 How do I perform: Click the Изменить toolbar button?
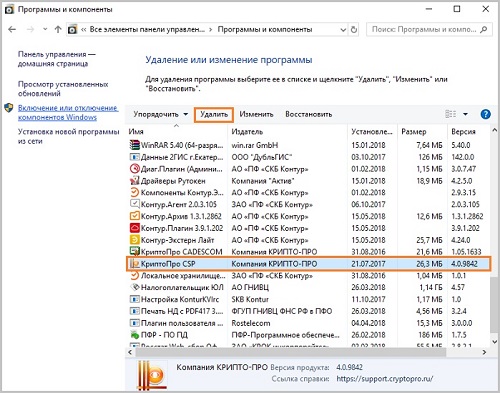[x=256, y=114]
